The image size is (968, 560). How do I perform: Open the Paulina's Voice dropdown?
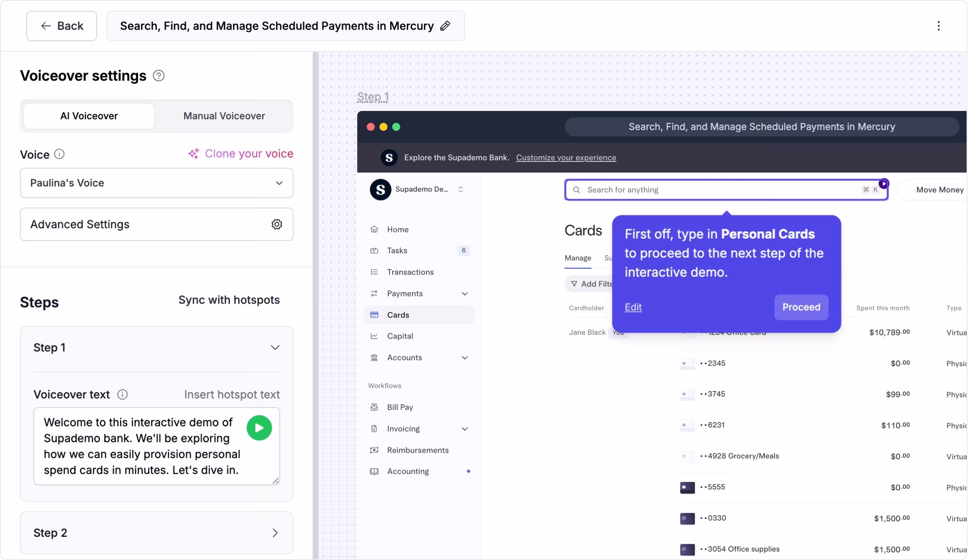[156, 183]
